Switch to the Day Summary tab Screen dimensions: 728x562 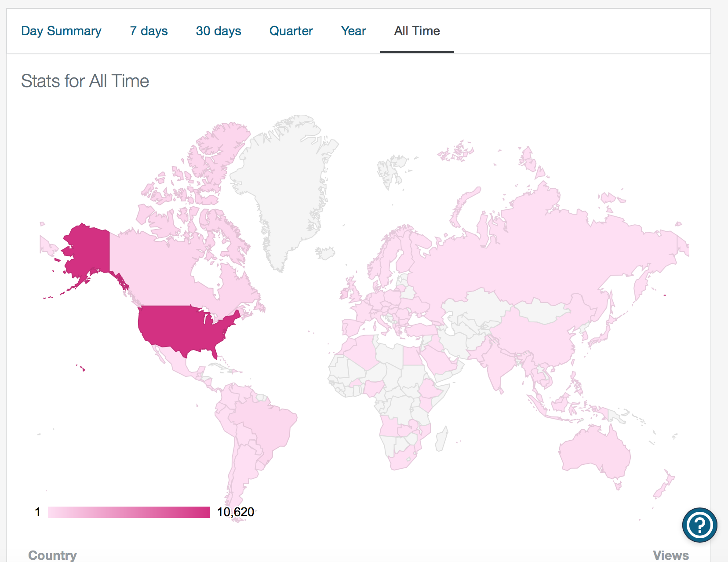point(61,31)
